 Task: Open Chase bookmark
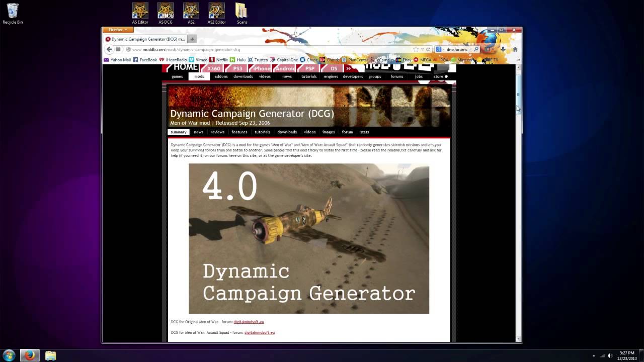tap(309, 60)
